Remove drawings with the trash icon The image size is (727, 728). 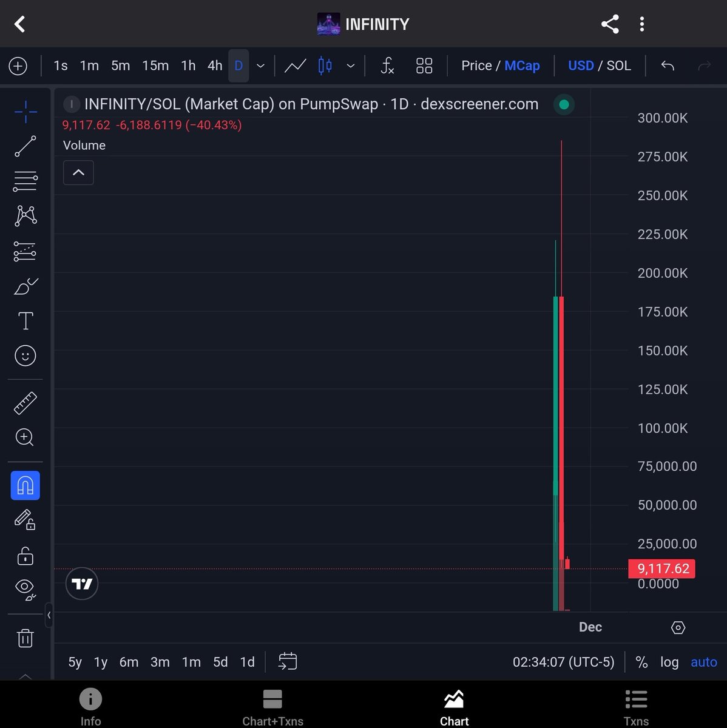[25, 638]
